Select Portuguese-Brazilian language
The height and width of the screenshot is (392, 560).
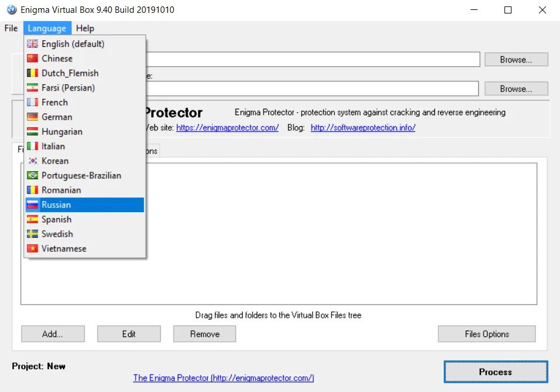point(85,175)
